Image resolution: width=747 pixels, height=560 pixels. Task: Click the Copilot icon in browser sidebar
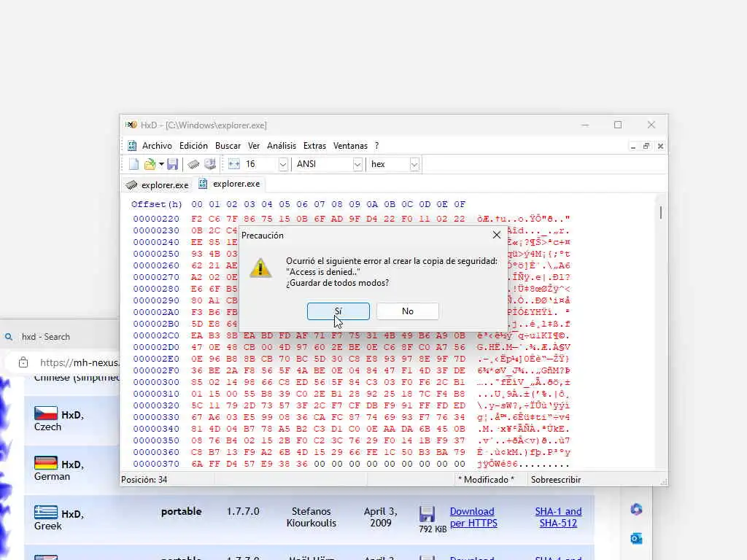636,509
